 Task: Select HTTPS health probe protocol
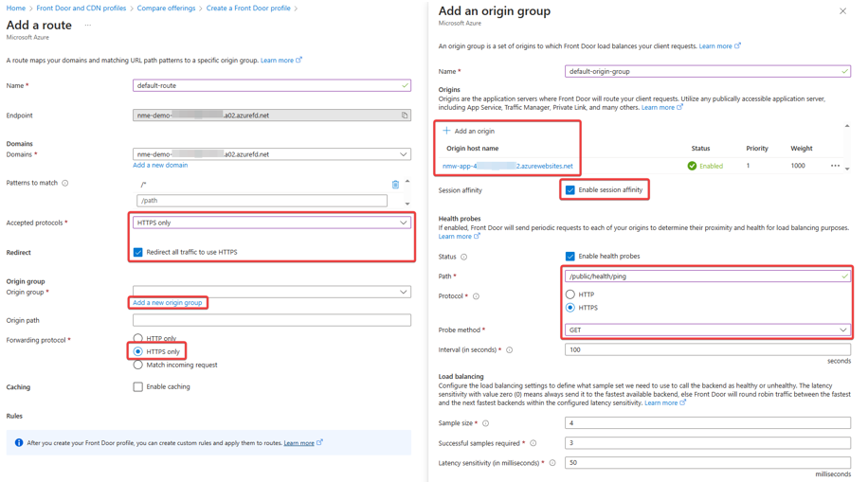coord(570,308)
